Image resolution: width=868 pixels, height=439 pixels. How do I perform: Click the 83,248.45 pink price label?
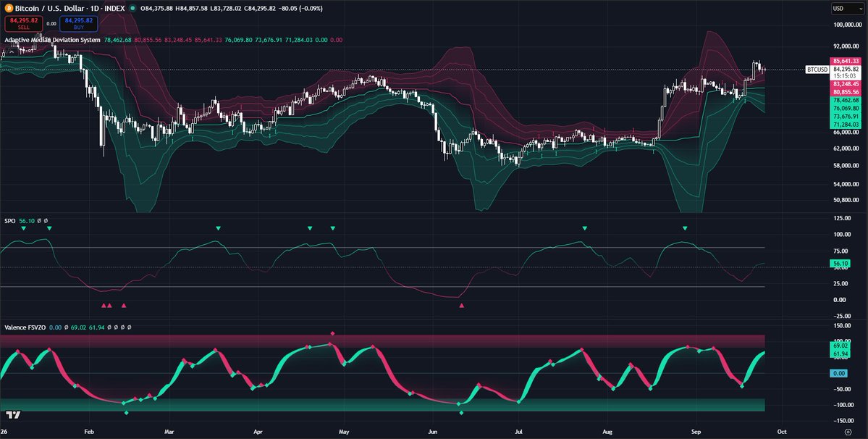[x=846, y=84]
